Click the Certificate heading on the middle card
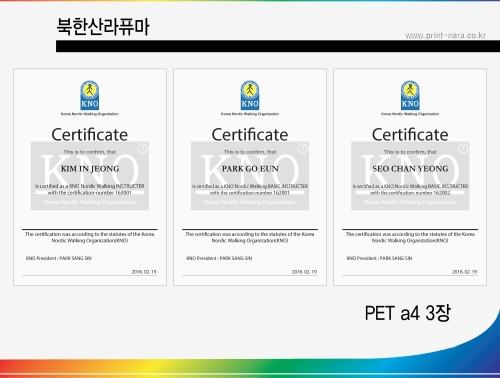The height and width of the screenshot is (378, 500). pyautogui.click(x=250, y=135)
